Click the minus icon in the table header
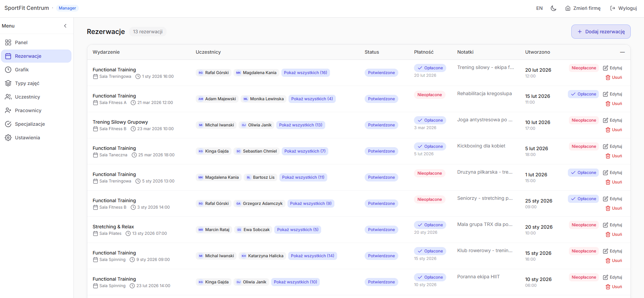The height and width of the screenshot is (298, 644). pyautogui.click(x=622, y=52)
